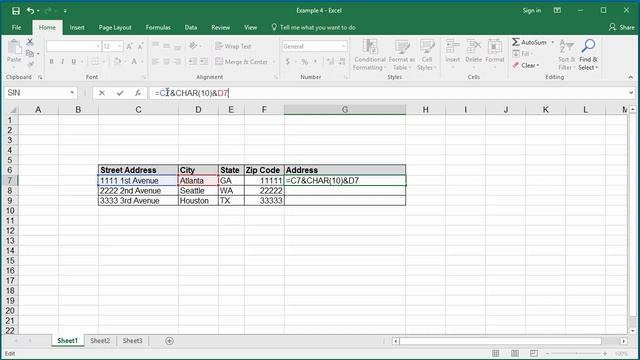Toggle Italic formatting

click(62, 62)
